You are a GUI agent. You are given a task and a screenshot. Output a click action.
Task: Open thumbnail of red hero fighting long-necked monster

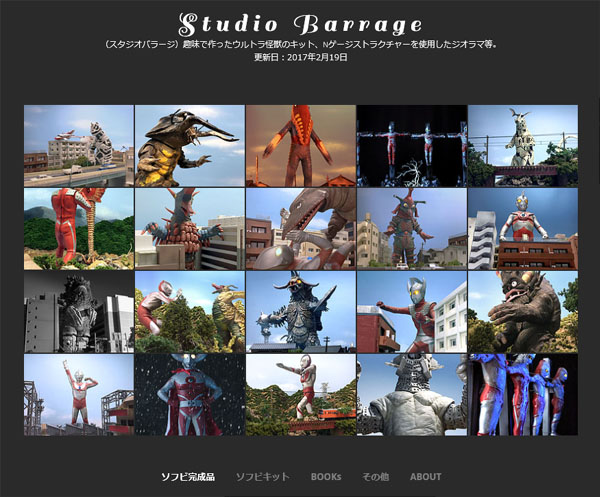[x=79, y=229]
